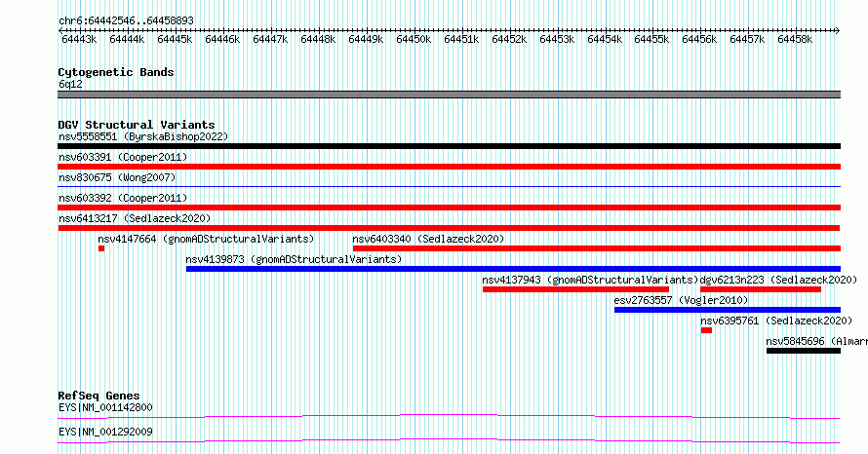Select the blue nsv4139873 variant bar
This screenshot has width=868, height=454.
click(x=513, y=269)
